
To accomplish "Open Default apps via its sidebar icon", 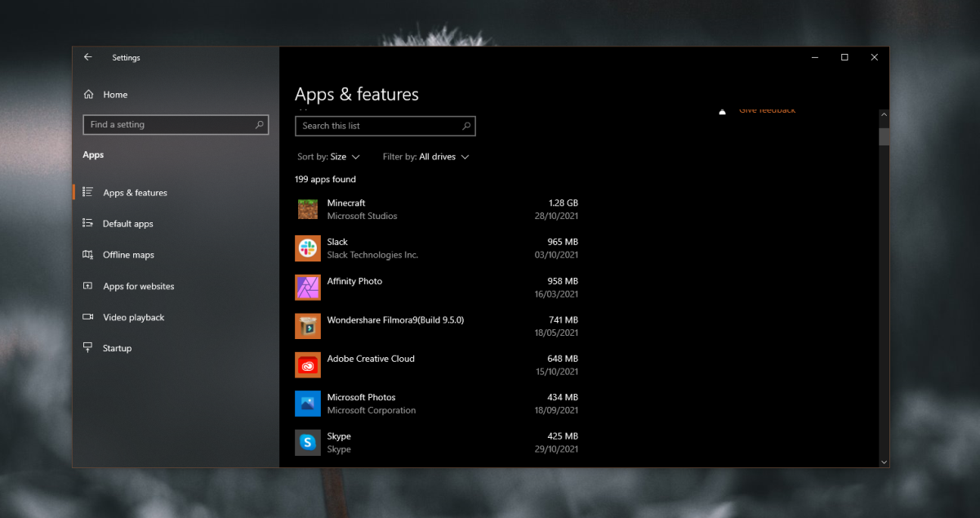I will tap(88, 224).
